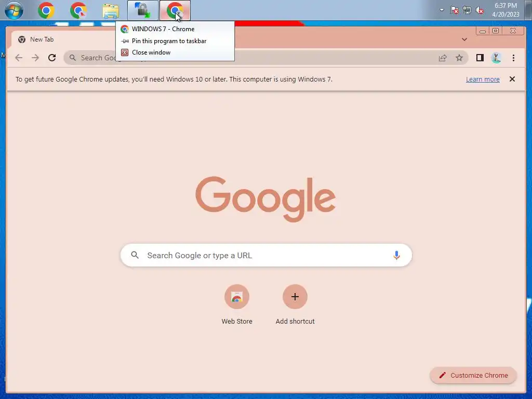Screen dimensions: 532x399
Task: Click magnifier icon in Google search box
Action: 135,255
